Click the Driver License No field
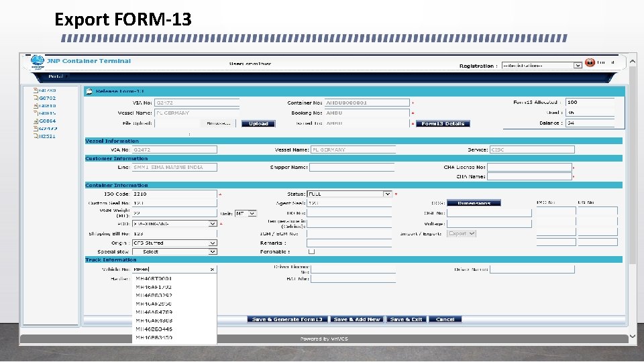Image resolution: width=644 pixels, height=362 pixels. [354, 269]
